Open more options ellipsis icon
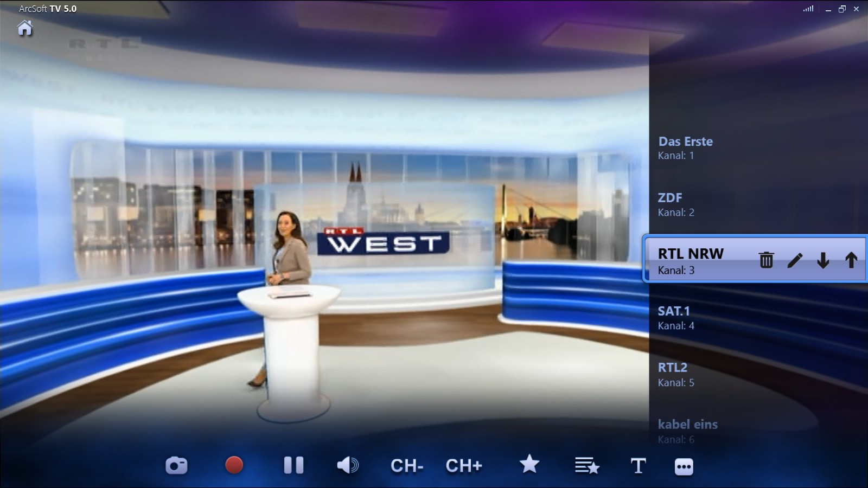The image size is (868, 488). pyautogui.click(x=684, y=466)
